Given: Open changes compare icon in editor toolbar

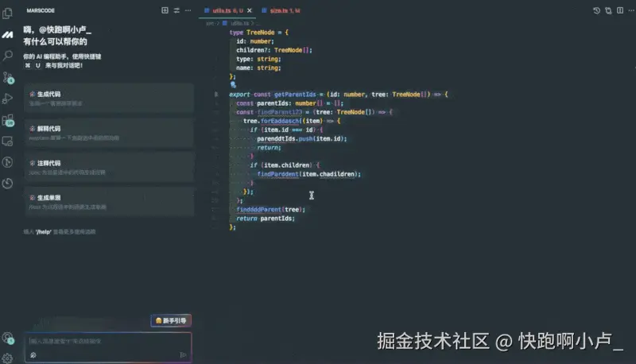Looking at the screenshot, I should (x=608, y=10).
